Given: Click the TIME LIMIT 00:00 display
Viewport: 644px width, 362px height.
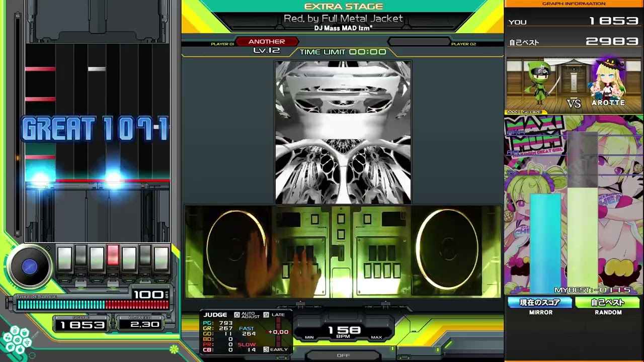Looking at the screenshot, I should pyautogui.click(x=343, y=52).
